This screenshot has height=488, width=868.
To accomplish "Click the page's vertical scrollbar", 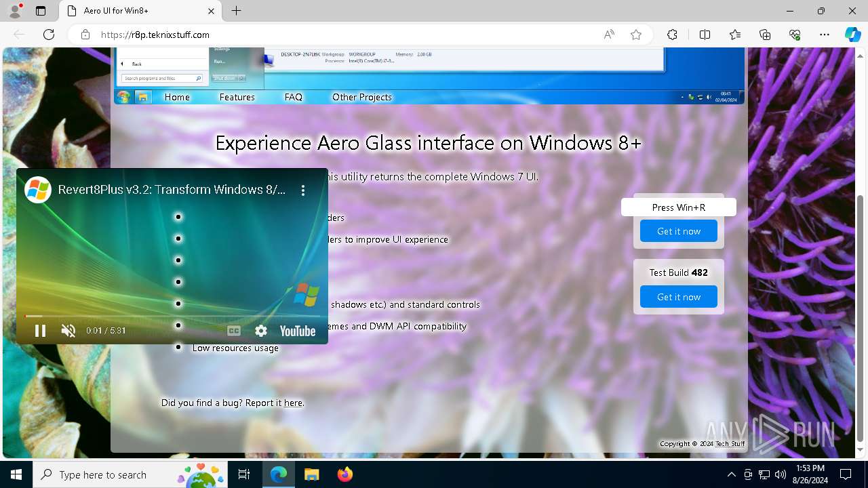I will [861, 319].
